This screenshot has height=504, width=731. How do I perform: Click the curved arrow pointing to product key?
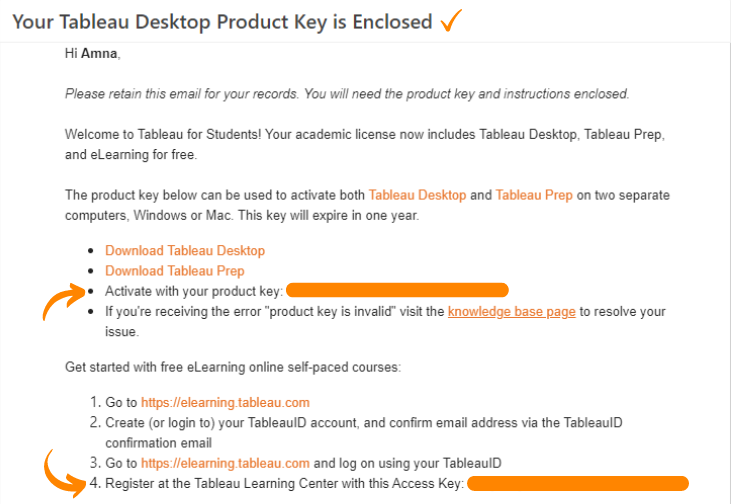click(x=64, y=302)
